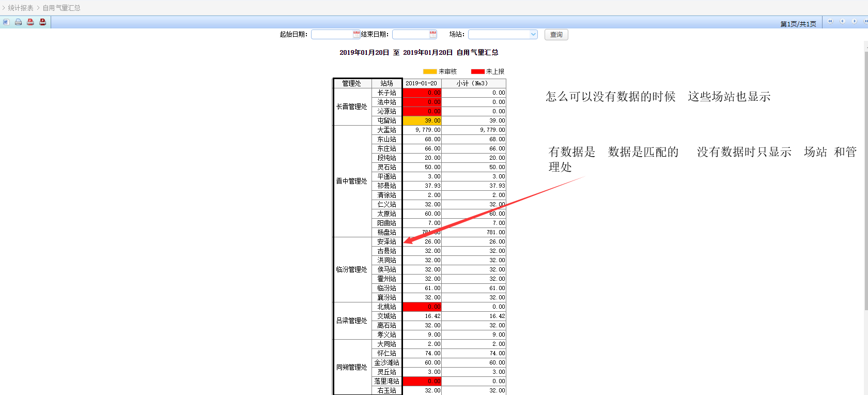Screen dimensions: 868x395
Task: Click the orange 39.00 cell for 屯留站
Action: click(422, 120)
